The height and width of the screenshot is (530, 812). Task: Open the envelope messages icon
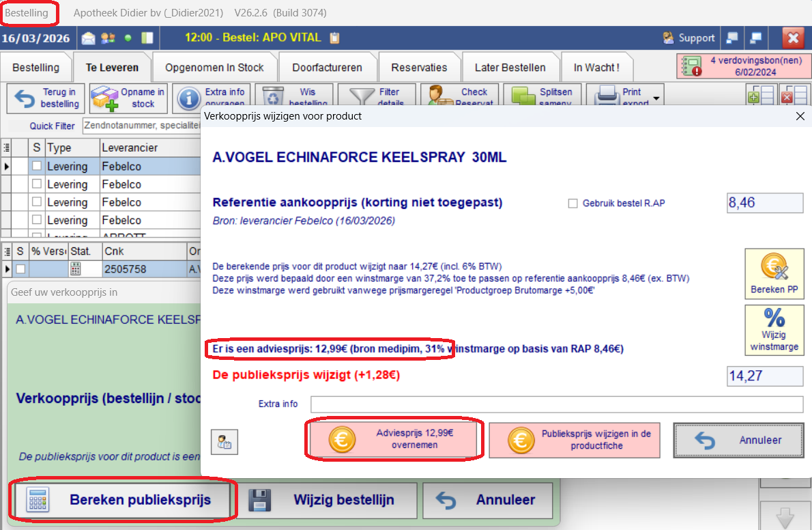pos(89,38)
